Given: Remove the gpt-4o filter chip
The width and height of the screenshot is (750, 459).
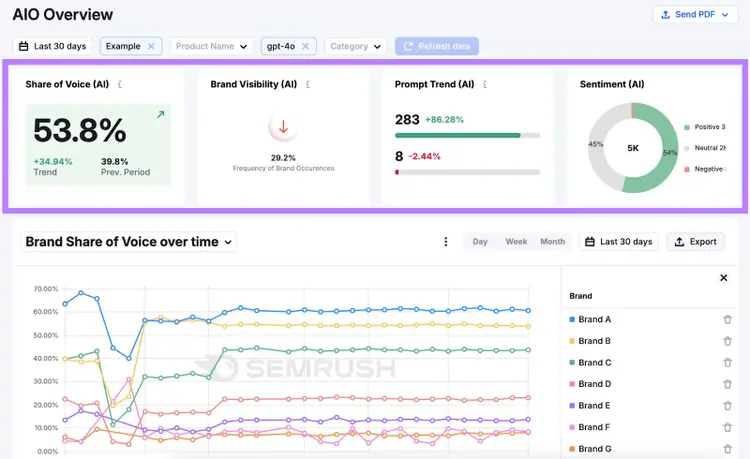Looking at the screenshot, I should (x=306, y=46).
